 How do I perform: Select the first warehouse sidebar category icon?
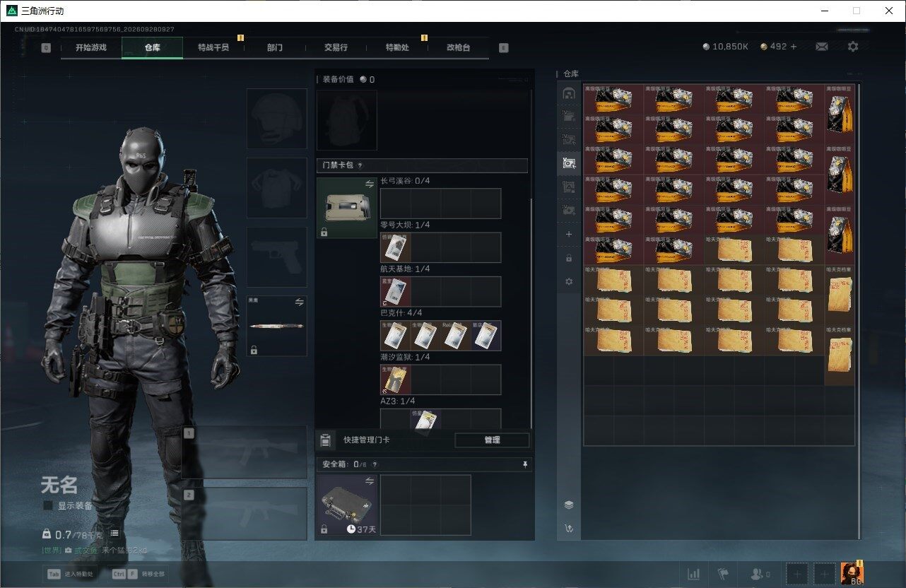tap(568, 93)
